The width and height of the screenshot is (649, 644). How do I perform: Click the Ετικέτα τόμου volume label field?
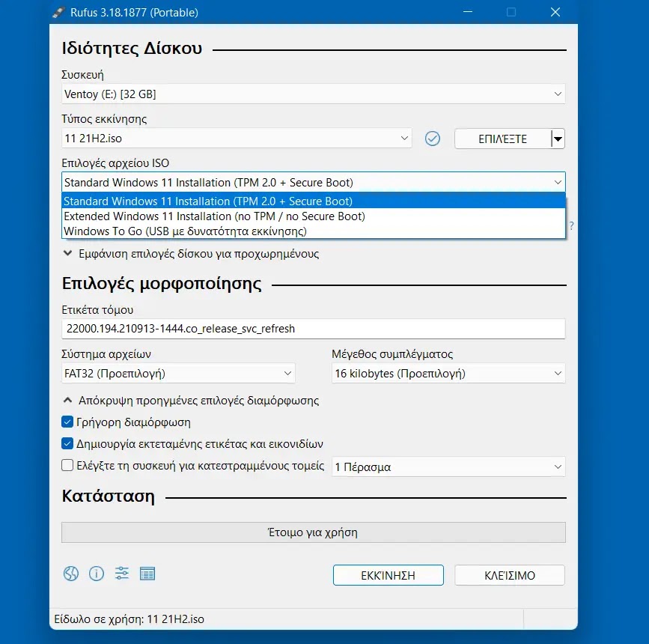[314, 329]
